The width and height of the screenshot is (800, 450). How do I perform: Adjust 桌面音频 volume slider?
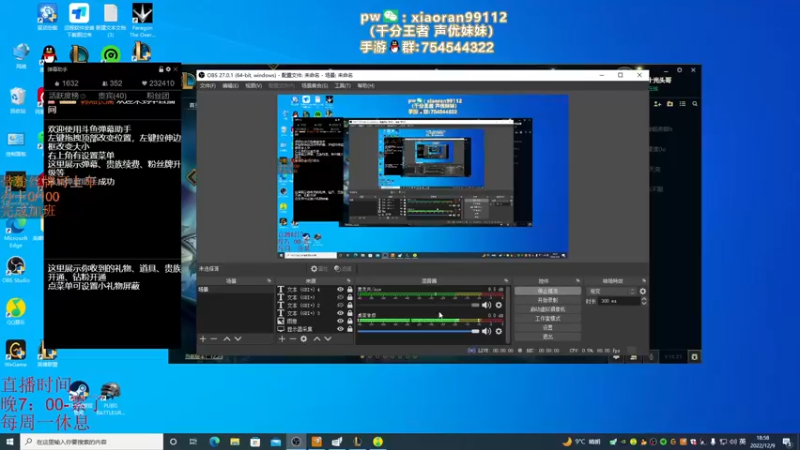[x=418, y=331]
